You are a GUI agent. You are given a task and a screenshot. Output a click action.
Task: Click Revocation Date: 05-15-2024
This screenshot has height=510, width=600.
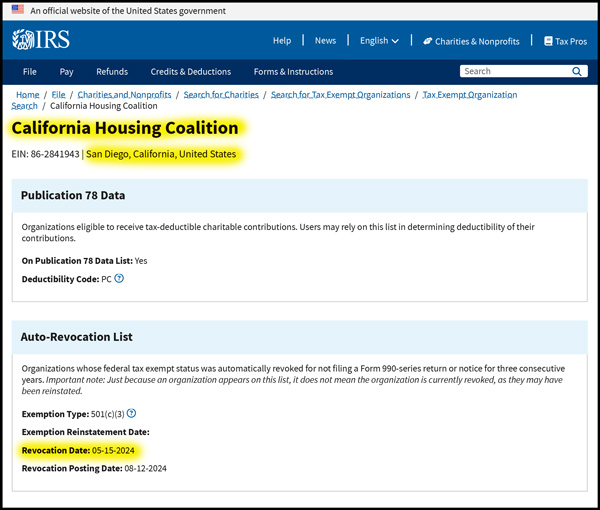[78, 450]
